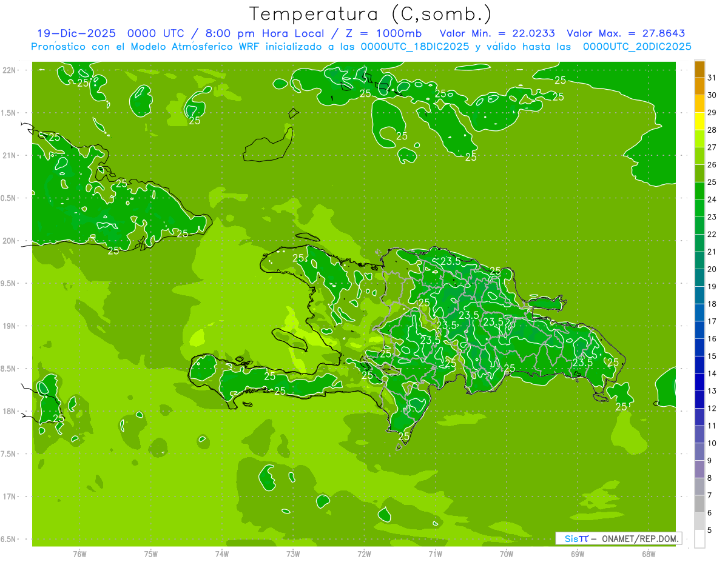Click "Valor Min. = 22.0233" text
This screenshot has height=562, width=728.
(497, 33)
